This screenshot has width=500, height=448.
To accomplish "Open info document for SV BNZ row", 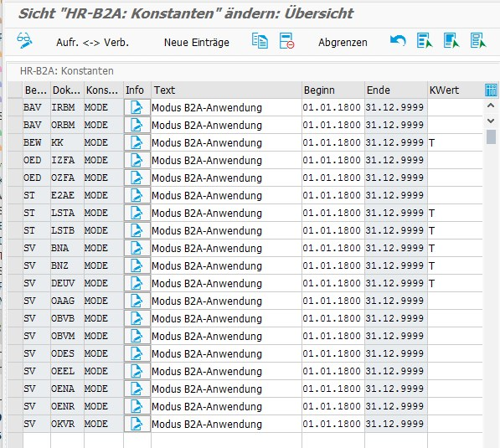I will (137, 265).
